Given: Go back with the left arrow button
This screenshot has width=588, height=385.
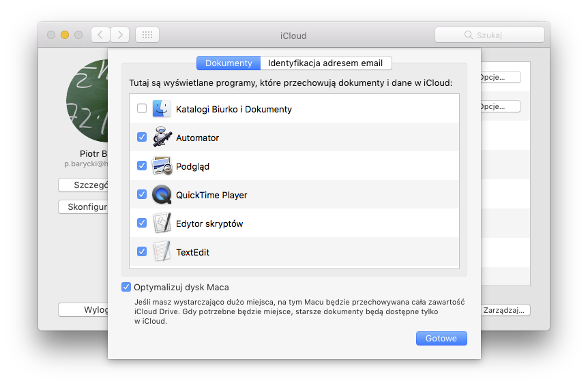Looking at the screenshot, I should pyautogui.click(x=100, y=35).
